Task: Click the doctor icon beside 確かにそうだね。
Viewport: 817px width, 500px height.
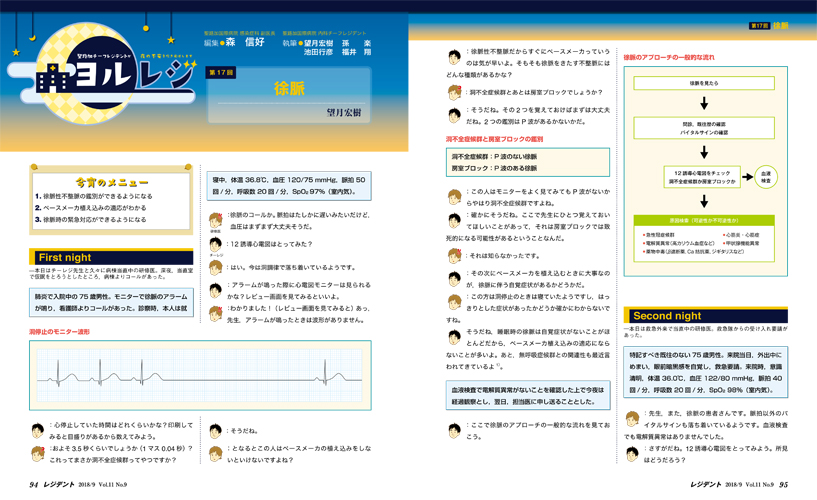Action: pyautogui.click(x=454, y=220)
